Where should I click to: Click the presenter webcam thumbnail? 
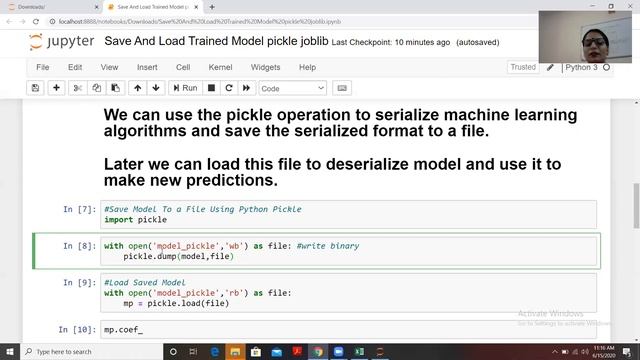click(585, 37)
